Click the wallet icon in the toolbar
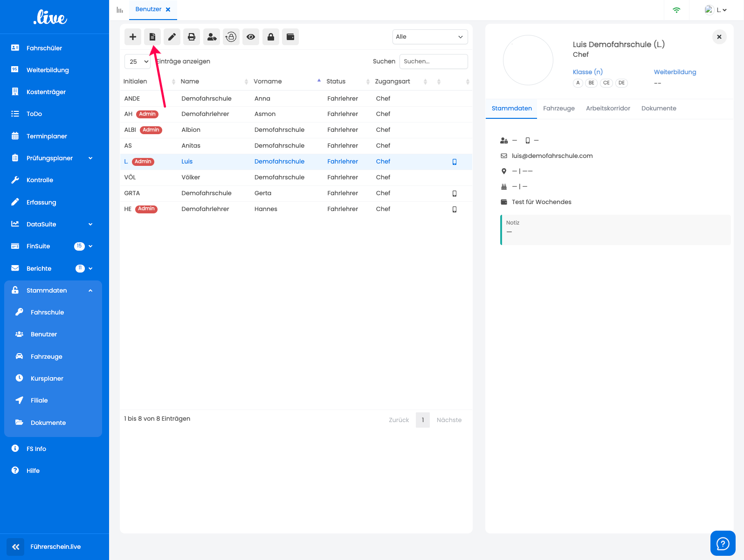 click(290, 37)
